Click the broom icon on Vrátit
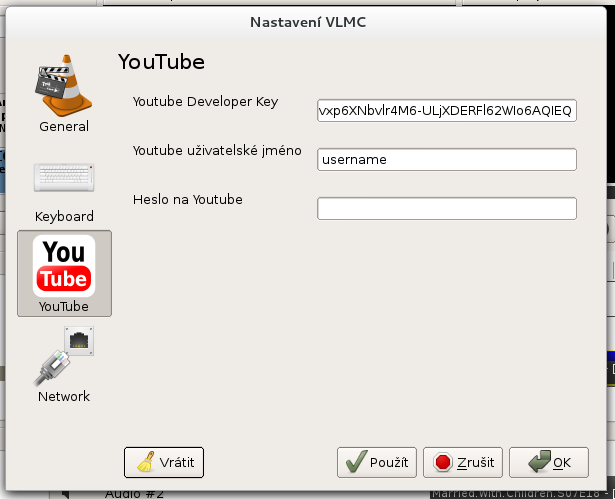 coord(145,463)
